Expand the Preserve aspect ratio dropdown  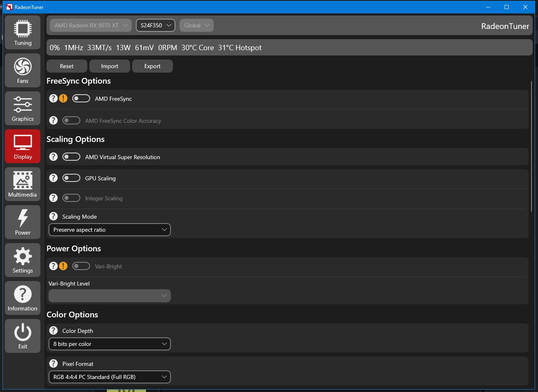click(x=110, y=230)
